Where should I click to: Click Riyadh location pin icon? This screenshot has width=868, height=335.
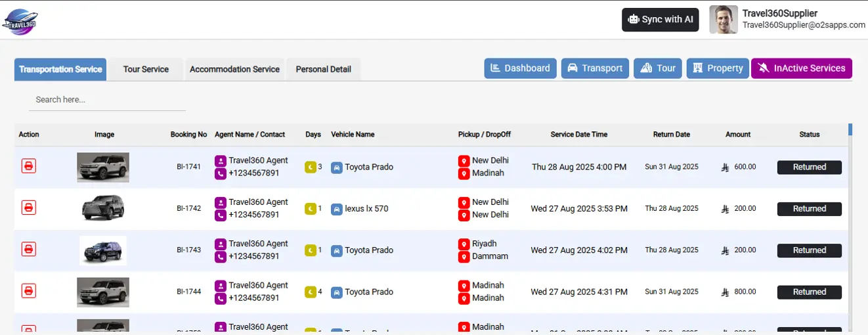[x=464, y=244]
